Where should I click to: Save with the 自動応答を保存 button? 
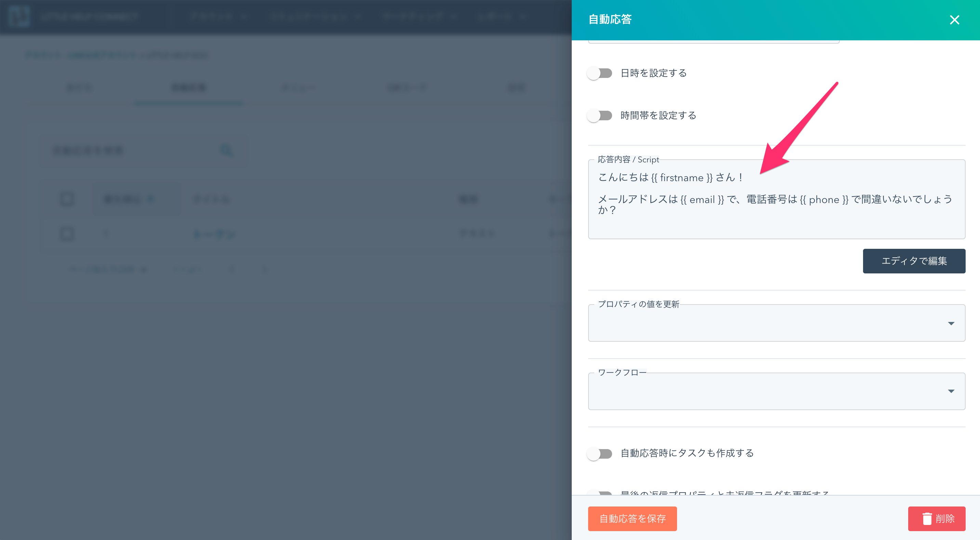click(x=632, y=518)
